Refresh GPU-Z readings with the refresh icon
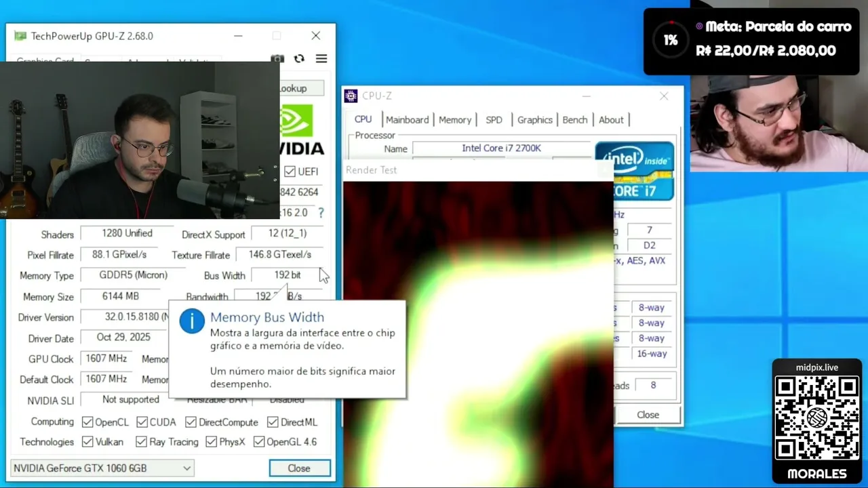 coord(299,59)
